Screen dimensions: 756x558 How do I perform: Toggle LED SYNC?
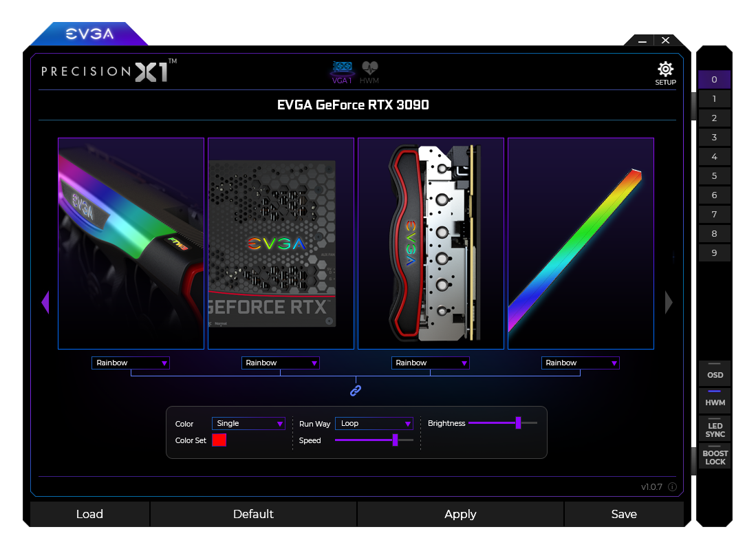click(x=715, y=428)
